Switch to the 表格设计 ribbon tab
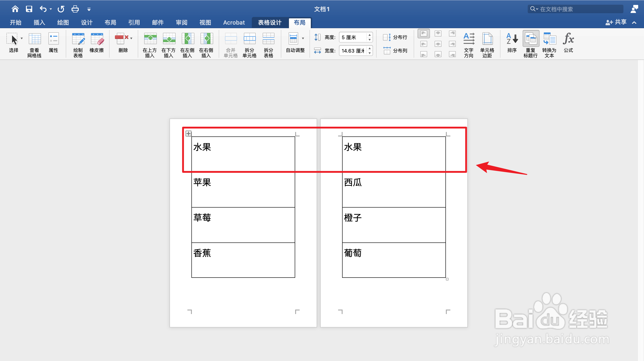The width and height of the screenshot is (644, 361). tap(269, 23)
